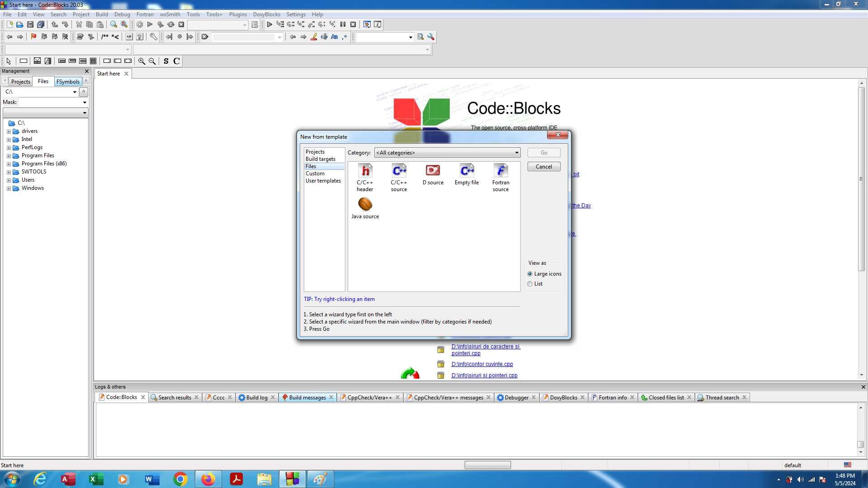Expand the Program Files folder tree
Screen dimensions: 868x488
coord(9,155)
